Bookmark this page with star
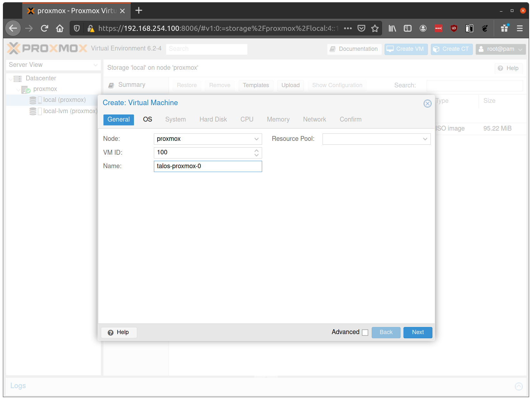532x400 pixels. pos(375,28)
